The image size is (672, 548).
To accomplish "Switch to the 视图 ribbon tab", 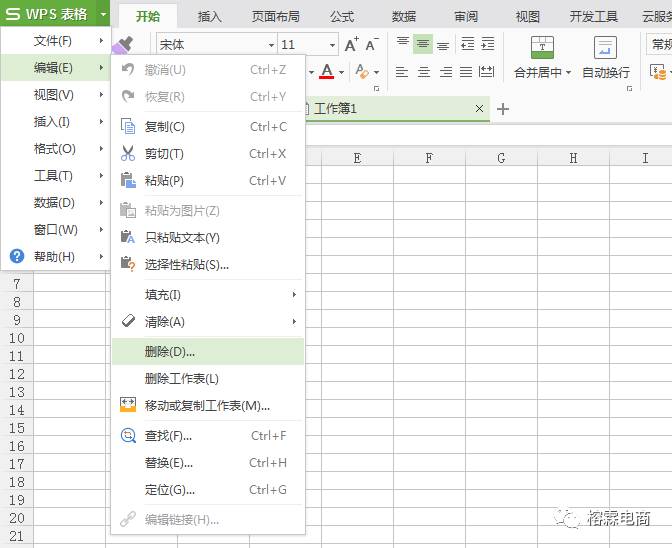I will [x=528, y=16].
